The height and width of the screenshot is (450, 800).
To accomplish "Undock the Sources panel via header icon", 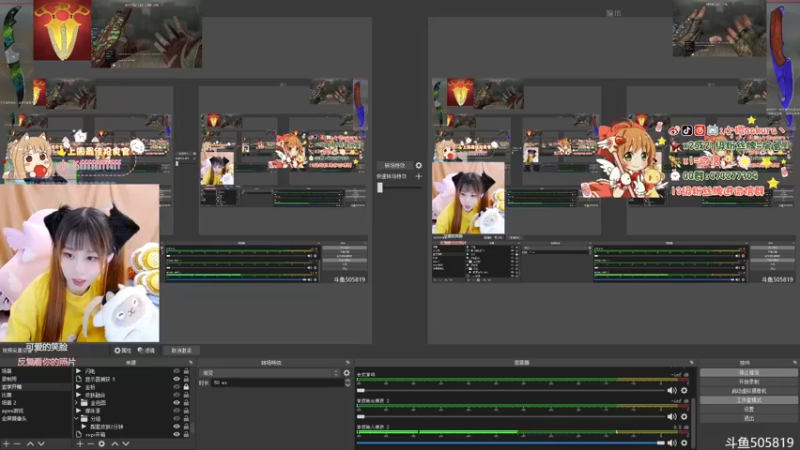I will [191, 363].
